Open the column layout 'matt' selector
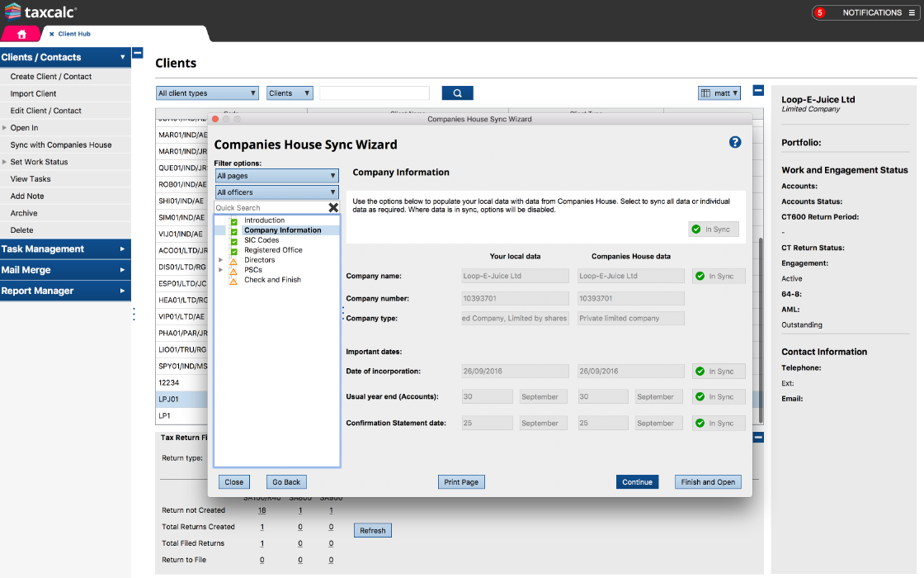 click(719, 93)
